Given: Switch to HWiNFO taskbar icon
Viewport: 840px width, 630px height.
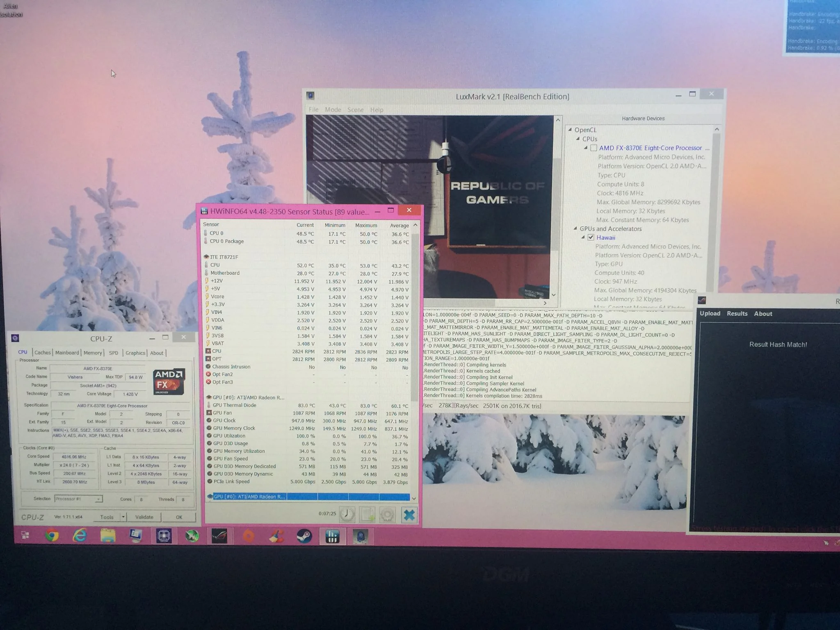Looking at the screenshot, I should point(332,536).
